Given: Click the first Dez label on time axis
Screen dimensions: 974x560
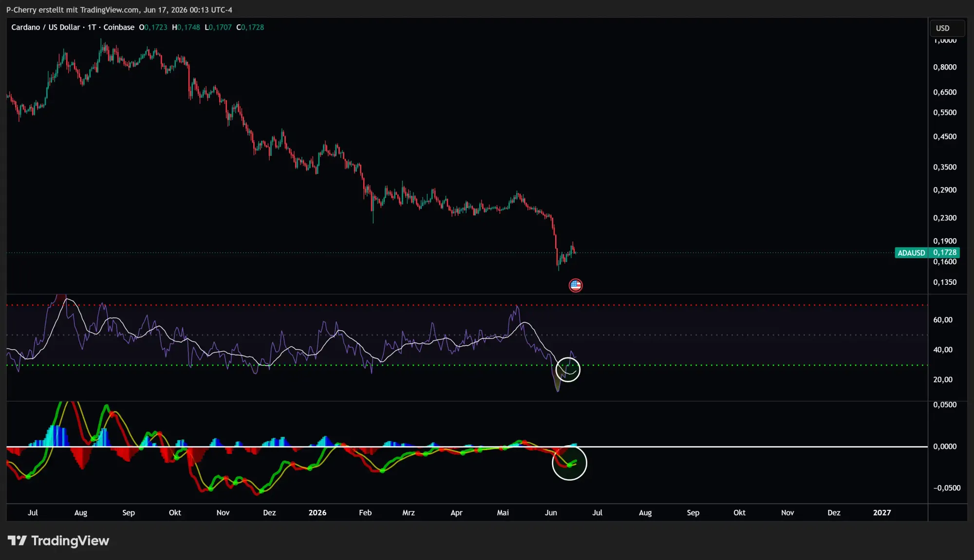Looking at the screenshot, I should 269,513.
